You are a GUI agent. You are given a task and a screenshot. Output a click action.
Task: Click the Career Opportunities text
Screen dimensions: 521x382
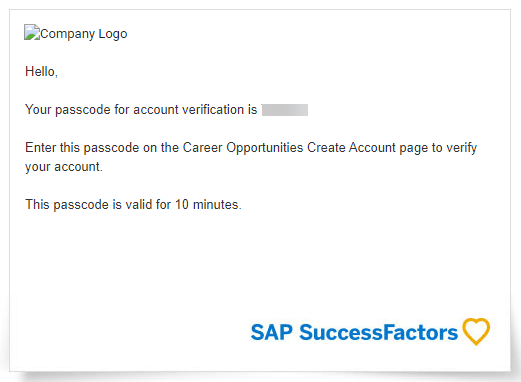(x=243, y=148)
